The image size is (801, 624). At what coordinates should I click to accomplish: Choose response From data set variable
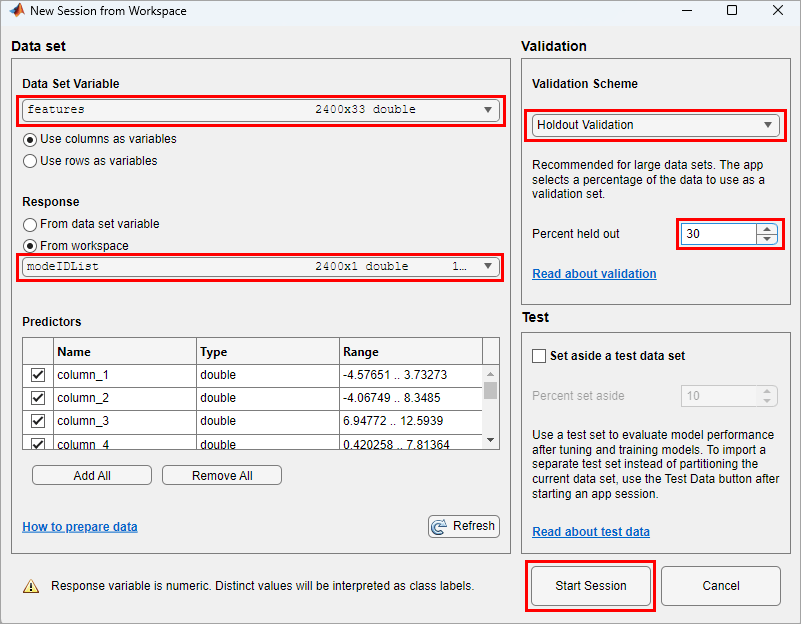click(30, 224)
